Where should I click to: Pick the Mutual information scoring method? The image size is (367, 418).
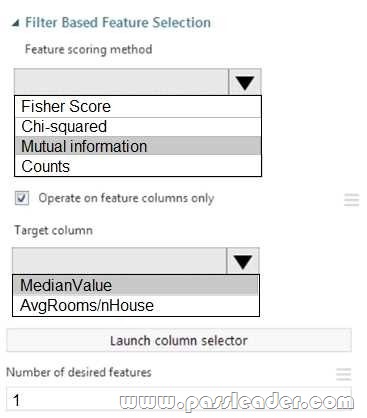138,146
